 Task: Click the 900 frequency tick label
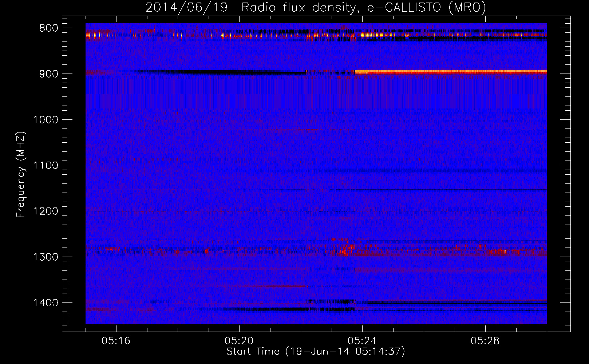pyautogui.click(x=49, y=74)
